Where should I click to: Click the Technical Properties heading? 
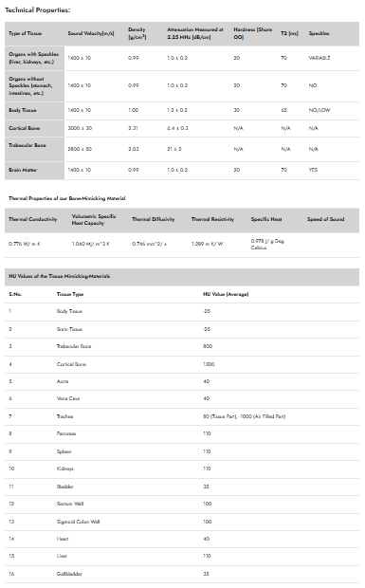(x=38, y=10)
